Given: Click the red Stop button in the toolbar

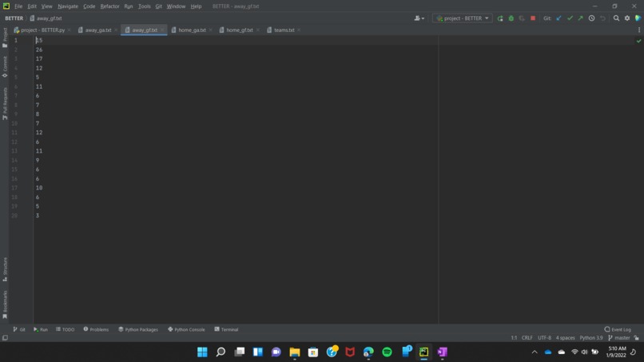Looking at the screenshot, I should tap(533, 18).
